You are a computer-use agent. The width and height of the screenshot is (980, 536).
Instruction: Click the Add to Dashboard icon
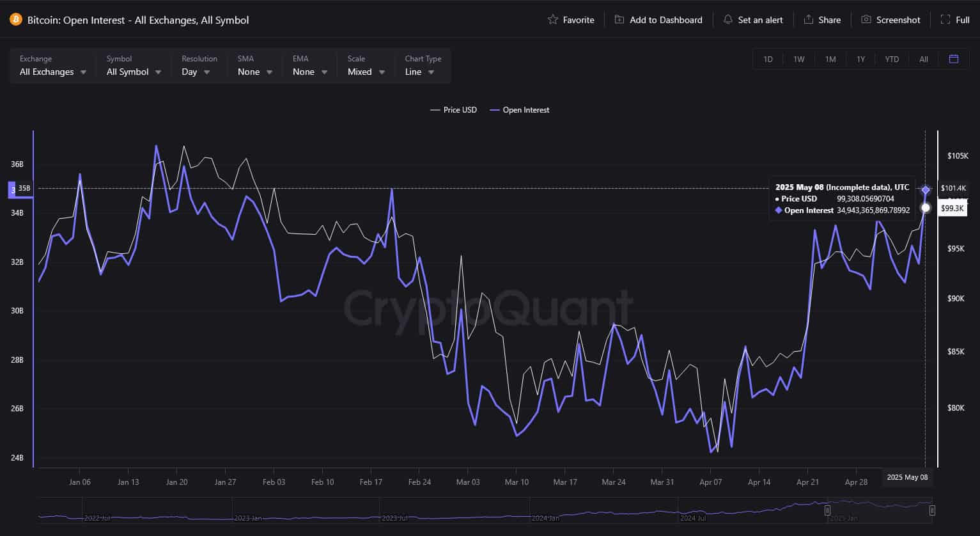(618, 20)
